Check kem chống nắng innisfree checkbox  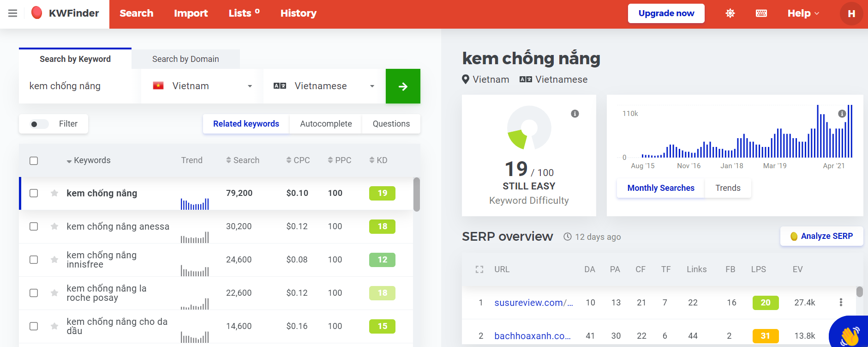point(34,260)
